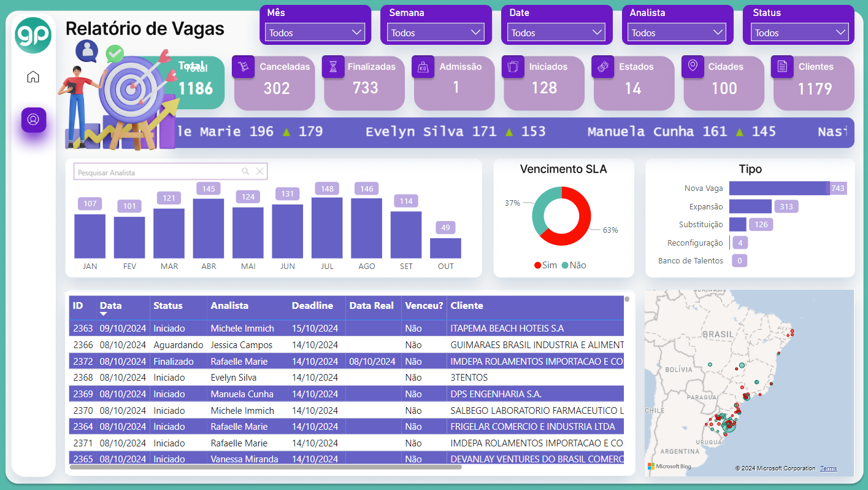
Task: Open the map Terms link
Action: [828, 469]
